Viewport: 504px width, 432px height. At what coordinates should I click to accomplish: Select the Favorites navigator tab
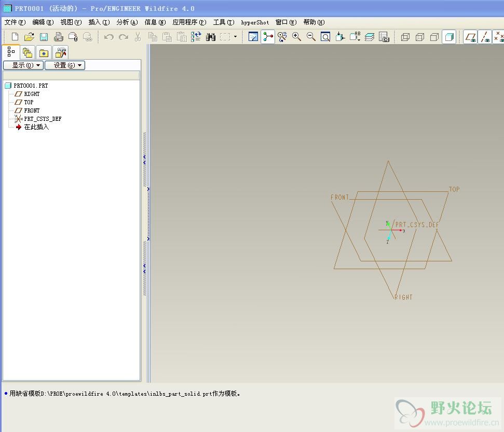pyautogui.click(x=44, y=53)
